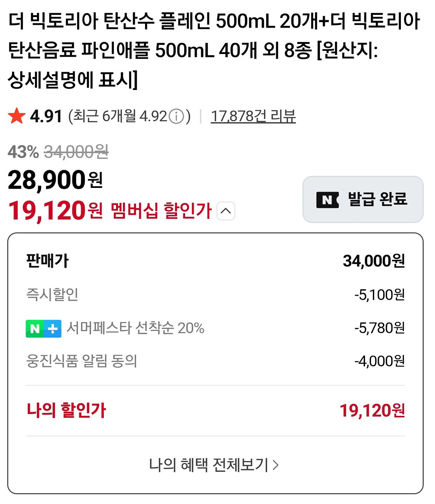
Task: Collapse the 멤버십 할인가 chevron
Action: pos(226,211)
